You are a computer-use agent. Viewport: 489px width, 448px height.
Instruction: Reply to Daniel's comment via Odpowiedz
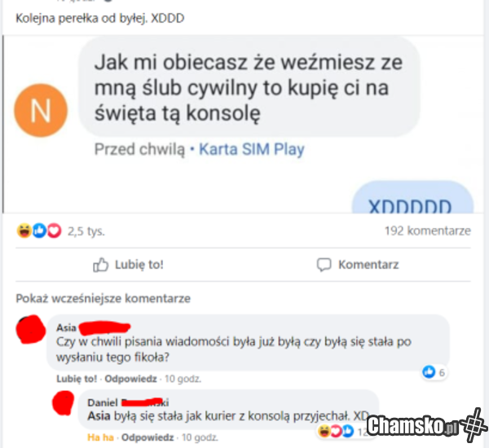[x=148, y=437]
